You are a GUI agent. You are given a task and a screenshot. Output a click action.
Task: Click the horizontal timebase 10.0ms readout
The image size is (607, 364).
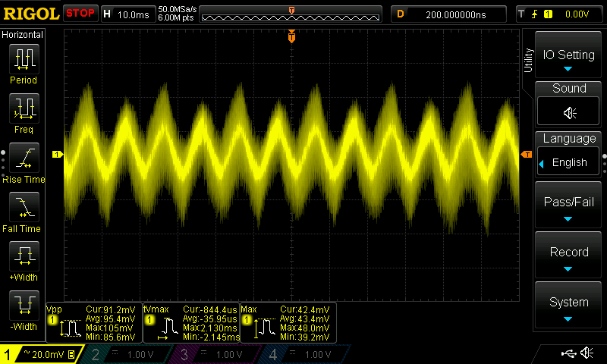coord(134,14)
